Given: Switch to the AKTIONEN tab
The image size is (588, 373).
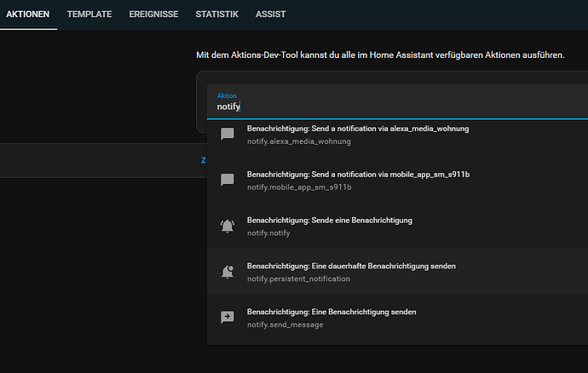Looking at the screenshot, I should click(x=28, y=14).
